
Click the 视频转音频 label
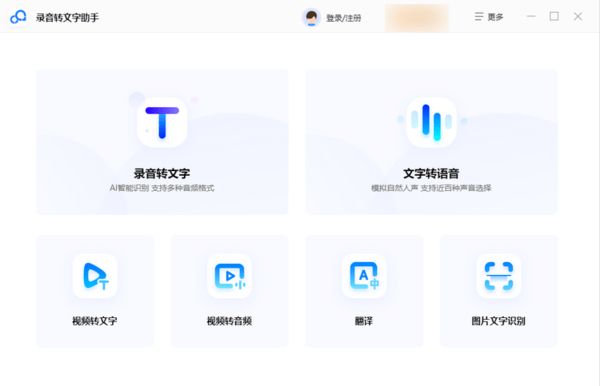click(x=230, y=321)
